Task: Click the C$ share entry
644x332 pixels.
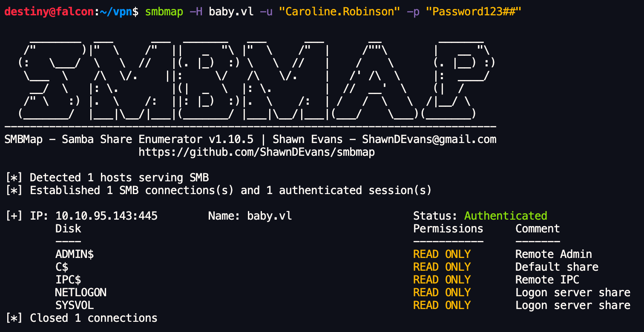Action: [x=62, y=267]
